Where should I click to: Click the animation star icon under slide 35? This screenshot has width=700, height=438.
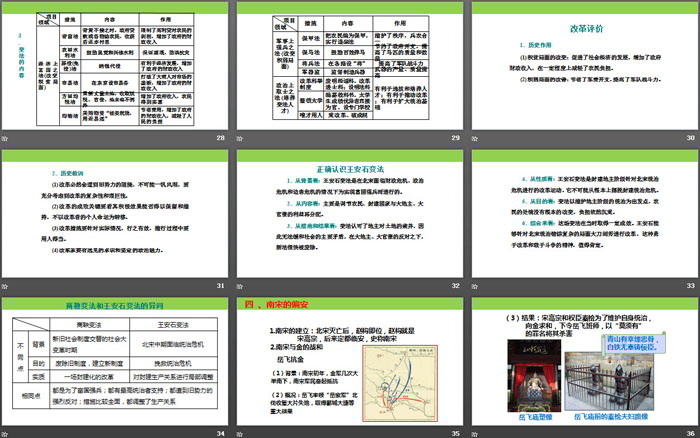coord(241,432)
